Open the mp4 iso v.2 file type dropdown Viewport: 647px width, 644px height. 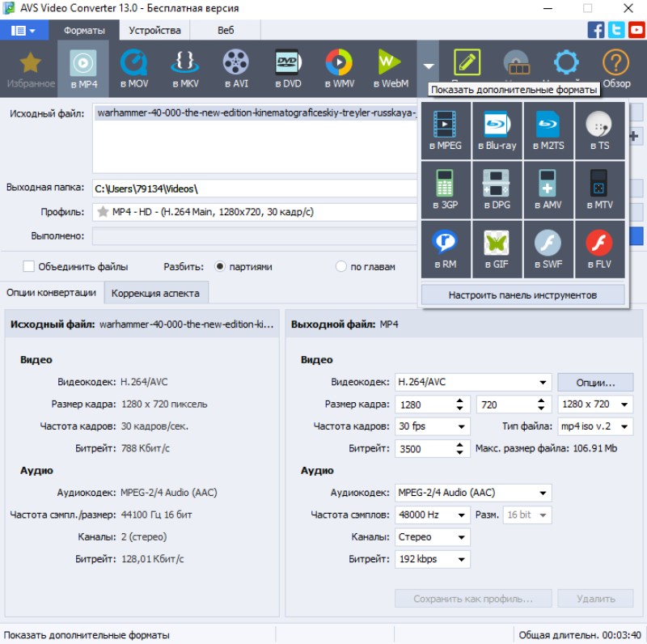coord(595,426)
